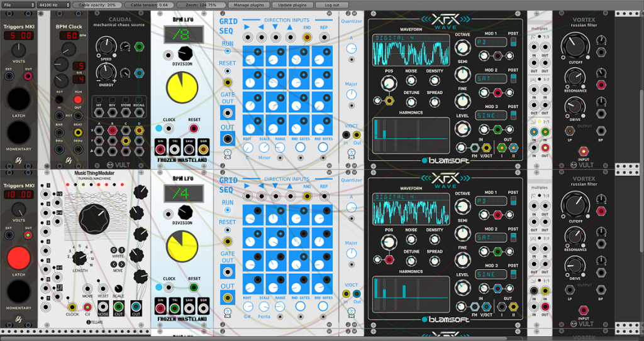644x341 pixels.
Task: Toggle the red RUN button on BPM Clock
Action: coord(78,100)
